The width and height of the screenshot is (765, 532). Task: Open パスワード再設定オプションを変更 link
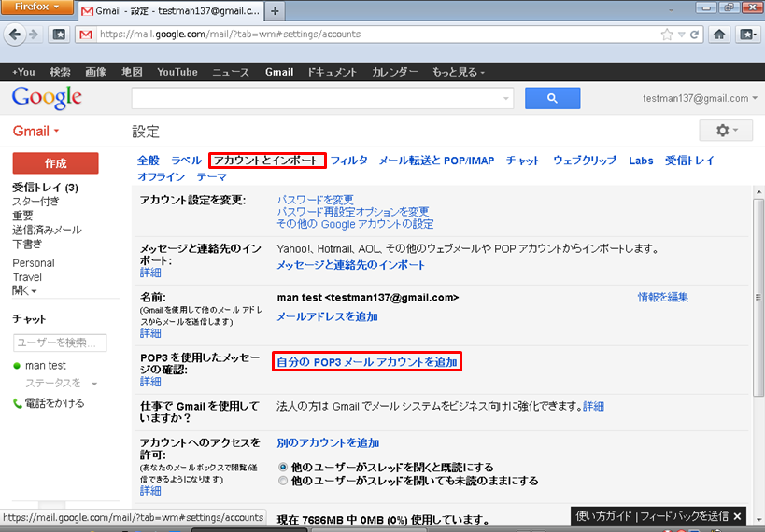click(353, 212)
